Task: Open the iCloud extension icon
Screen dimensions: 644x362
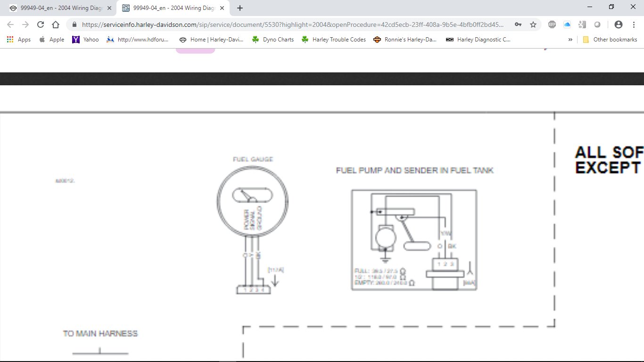Action: [x=567, y=25]
